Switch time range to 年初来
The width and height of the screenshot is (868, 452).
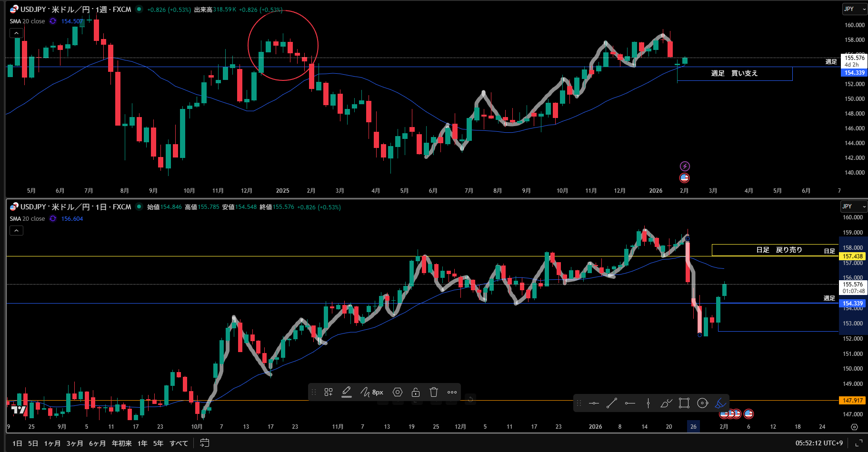click(x=121, y=443)
